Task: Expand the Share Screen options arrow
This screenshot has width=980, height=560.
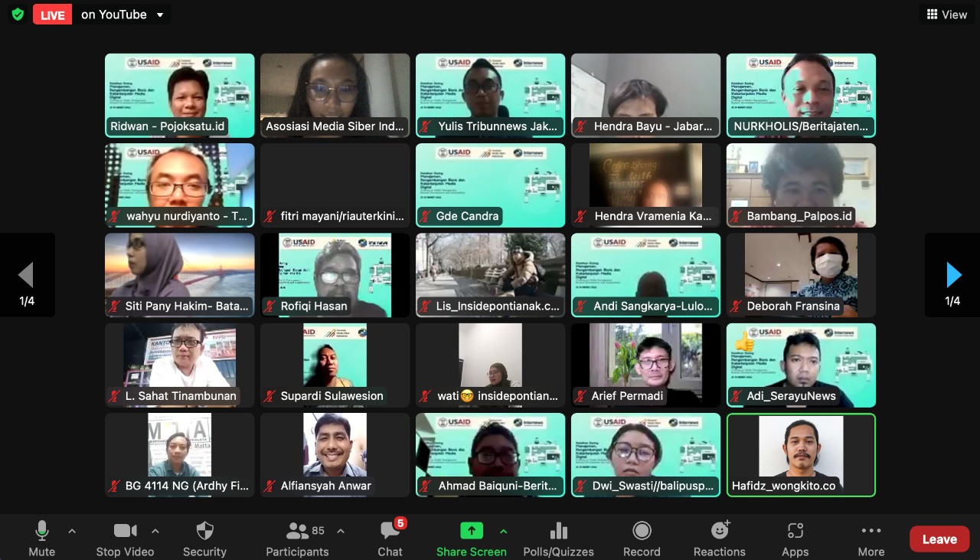Action: [x=503, y=531]
